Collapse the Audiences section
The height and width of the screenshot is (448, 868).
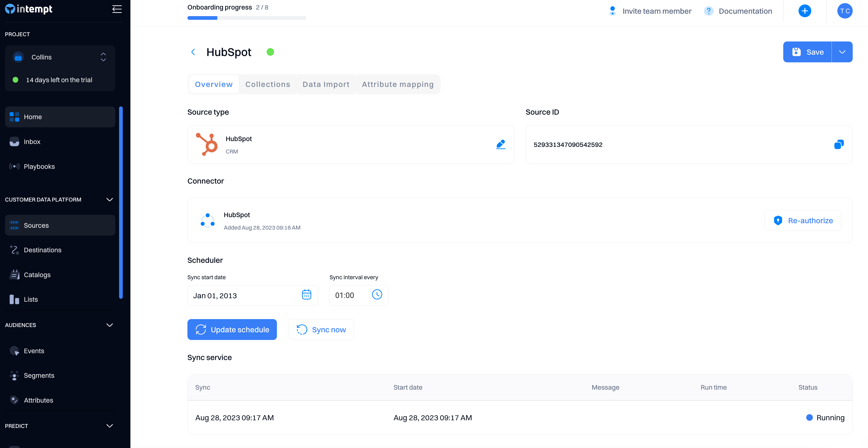[110, 325]
